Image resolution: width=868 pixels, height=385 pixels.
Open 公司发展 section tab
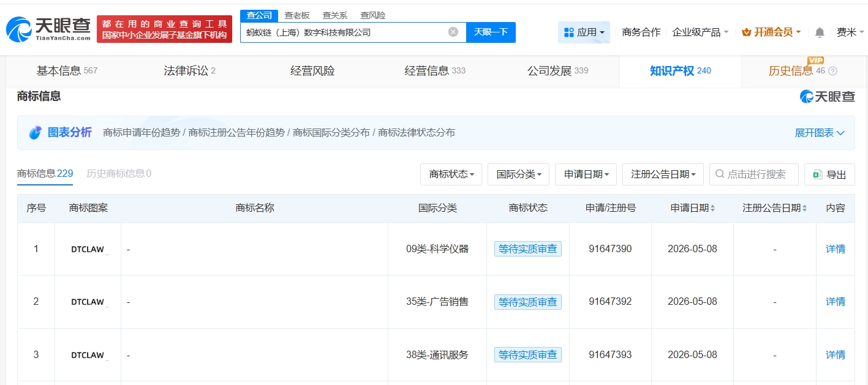coord(557,71)
